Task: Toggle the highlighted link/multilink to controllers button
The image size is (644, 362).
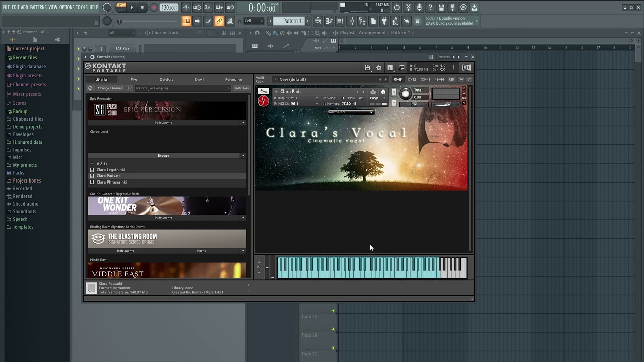Action: coord(219,21)
